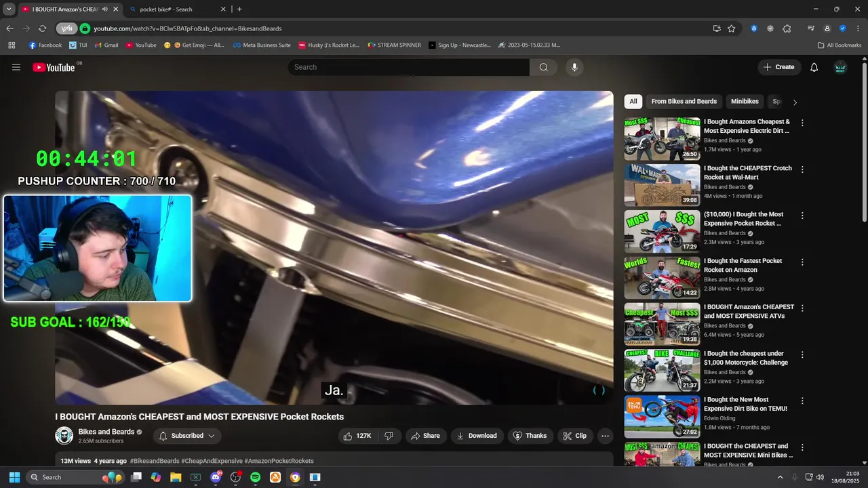Open the Most Expensive Pocket Rocket thumbnail

tap(662, 231)
